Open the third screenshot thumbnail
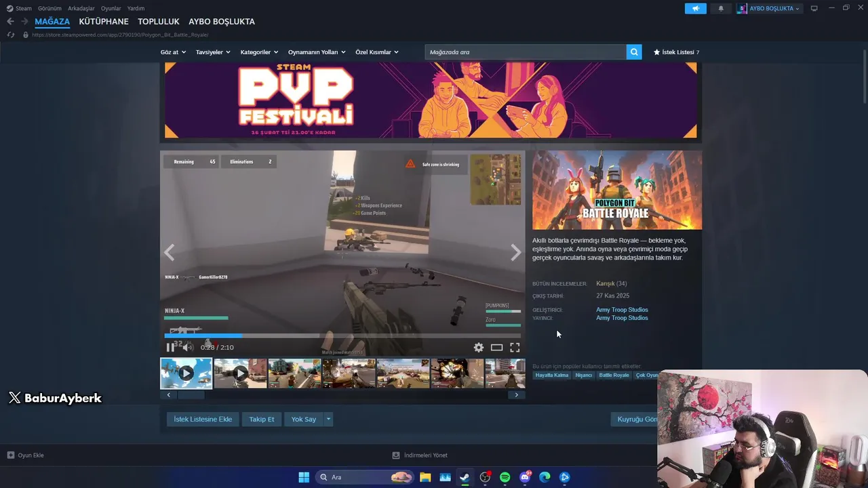The width and height of the screenshot is (868, 488). 294,373
